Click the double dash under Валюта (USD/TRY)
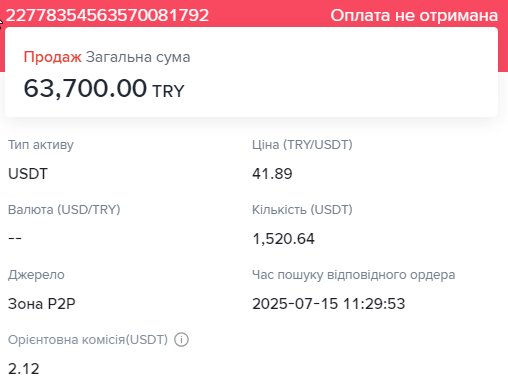The width and height of the screenshot is (508, 391). point(15,238)
